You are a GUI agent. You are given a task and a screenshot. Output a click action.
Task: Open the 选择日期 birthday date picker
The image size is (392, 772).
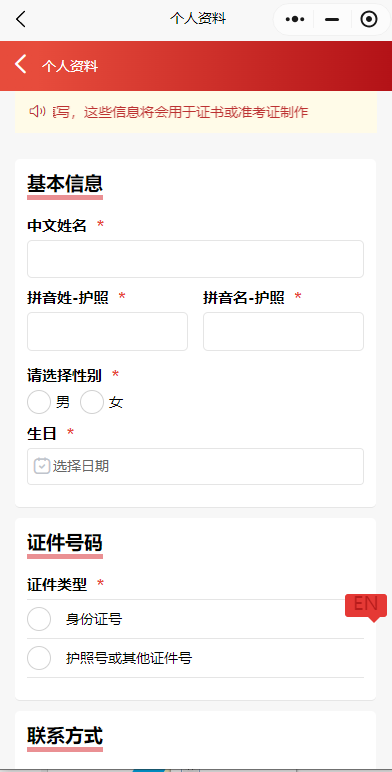196,466
